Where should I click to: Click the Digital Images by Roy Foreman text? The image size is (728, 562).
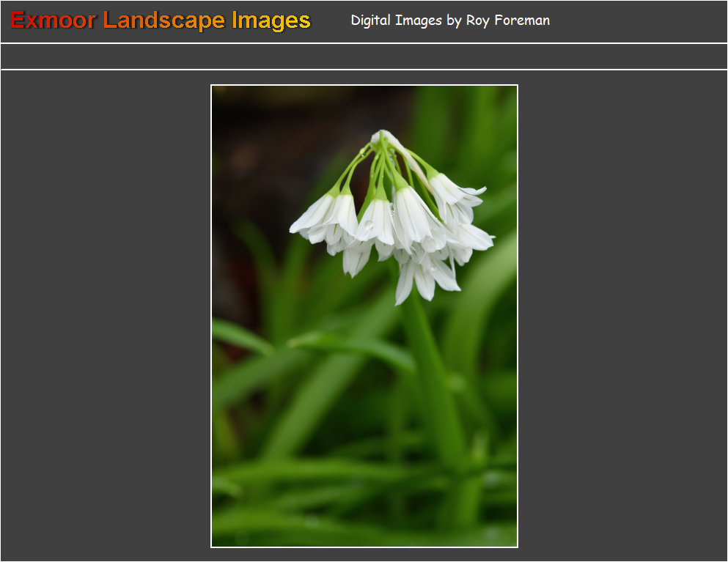coord(449,21)
